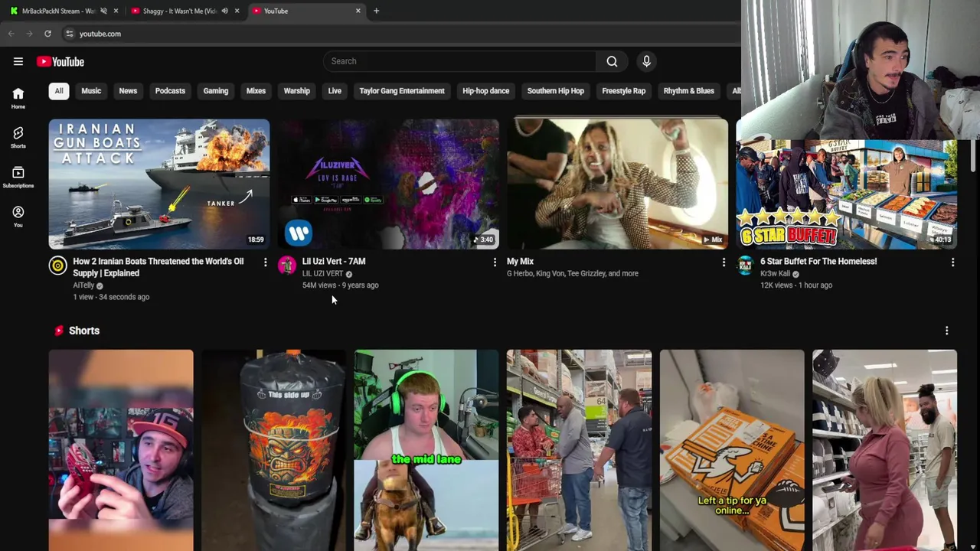Reload the page in the browser
Image resolution: width=980 pixels, height=551 pixels.
pos(47,34)
